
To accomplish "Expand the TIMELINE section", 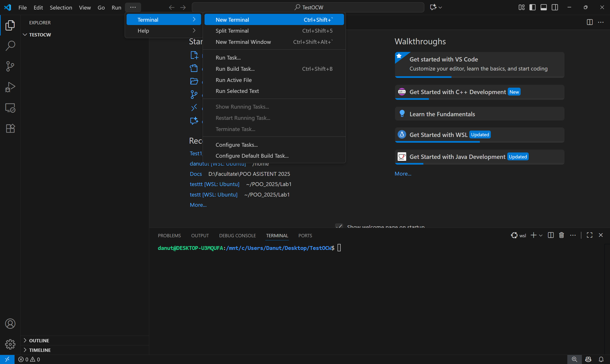I will (x=40, y=350).
